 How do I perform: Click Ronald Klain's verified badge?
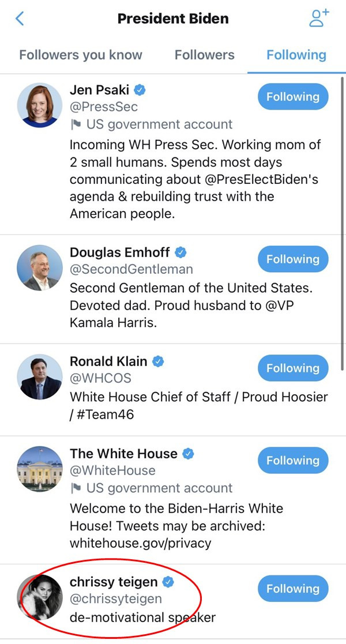(158, 361)
